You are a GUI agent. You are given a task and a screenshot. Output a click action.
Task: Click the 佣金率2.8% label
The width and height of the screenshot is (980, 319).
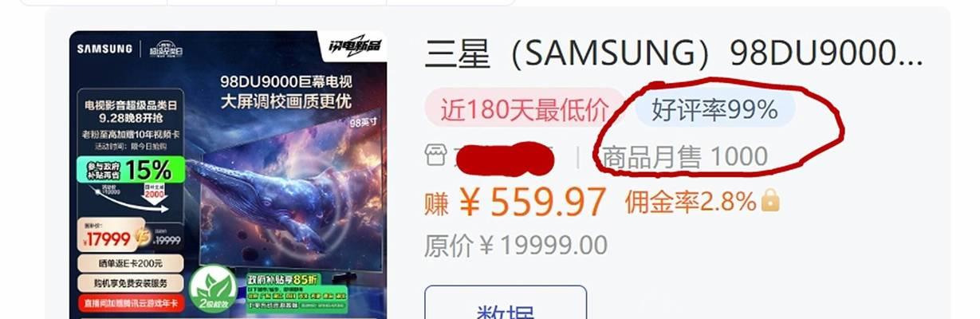pyautogui.click(x=691, y=201)
